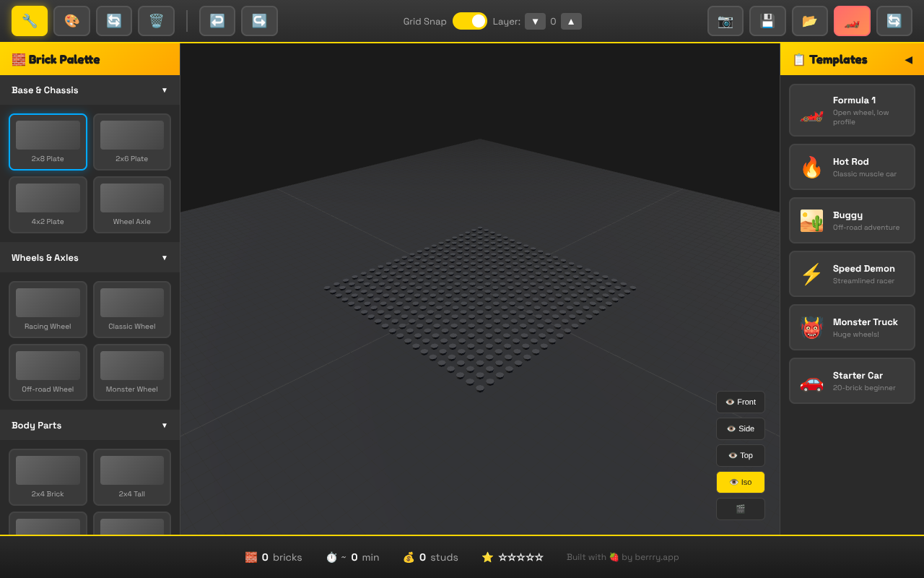Click the red race car toolbar icon
The height and width of the screenshot is (578, 924).
(x=852, y=21)
